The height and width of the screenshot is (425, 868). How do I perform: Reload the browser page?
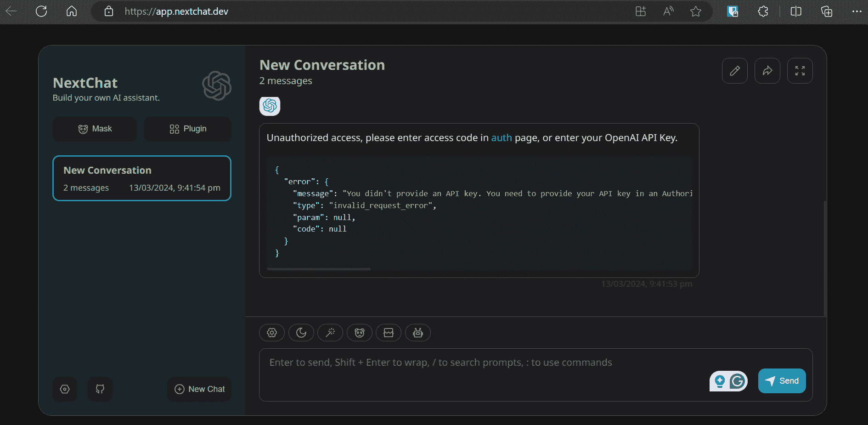(41, 11)
